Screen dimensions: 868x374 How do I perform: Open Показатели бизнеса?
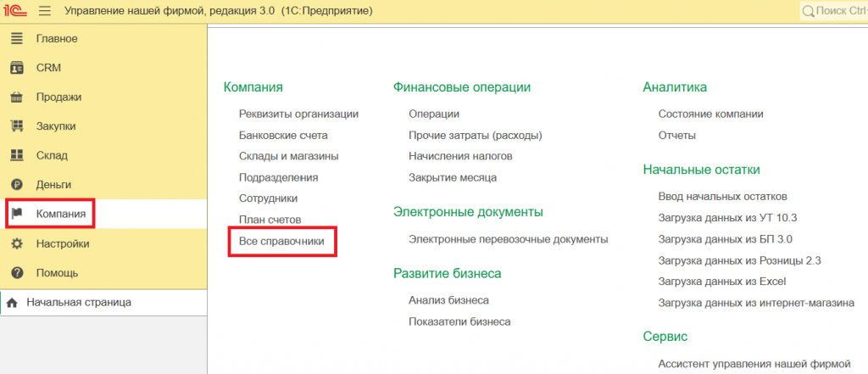459,321
